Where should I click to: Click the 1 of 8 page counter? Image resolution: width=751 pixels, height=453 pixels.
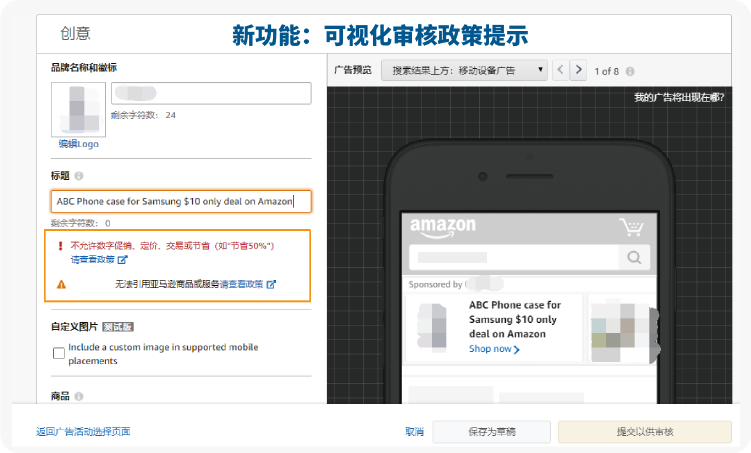pyautogui.click(x=606, y=71)
